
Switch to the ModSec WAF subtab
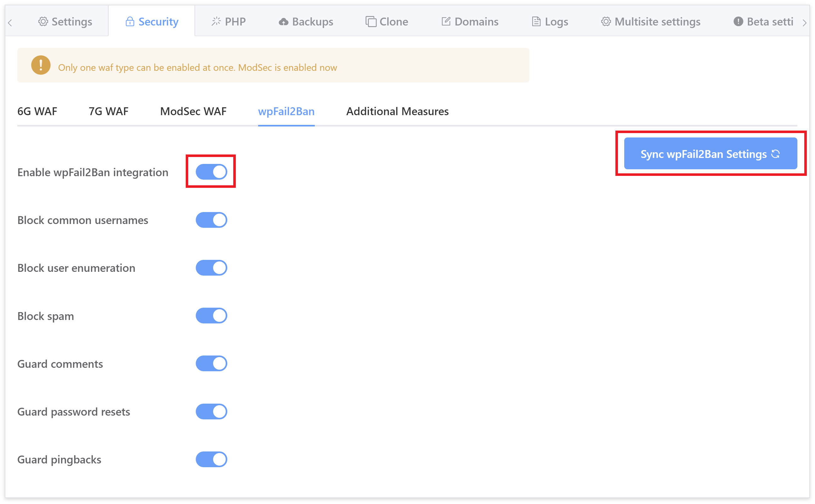[x=193, y=111]
